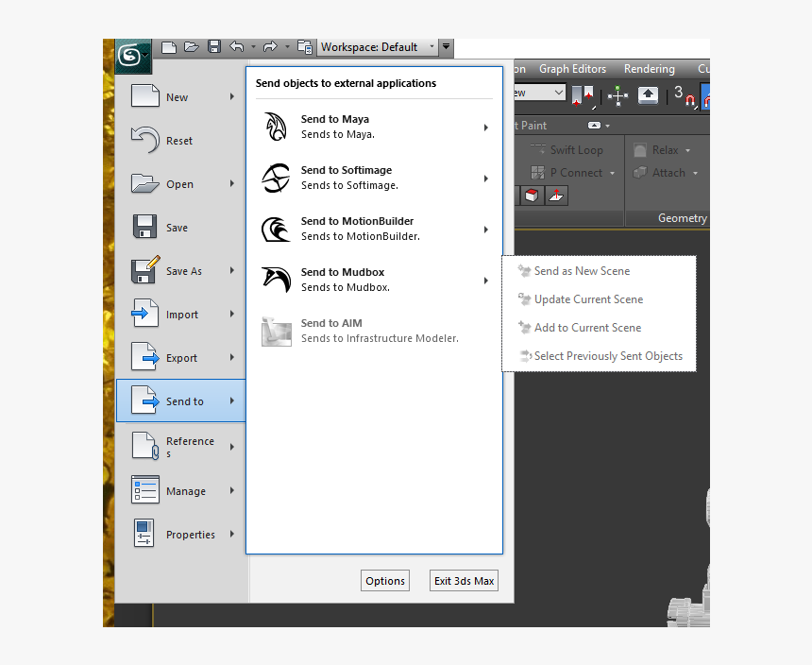This screenshot has height=665, width=812.
Task: Select Update Current Scene
Action: click(588, 299)
